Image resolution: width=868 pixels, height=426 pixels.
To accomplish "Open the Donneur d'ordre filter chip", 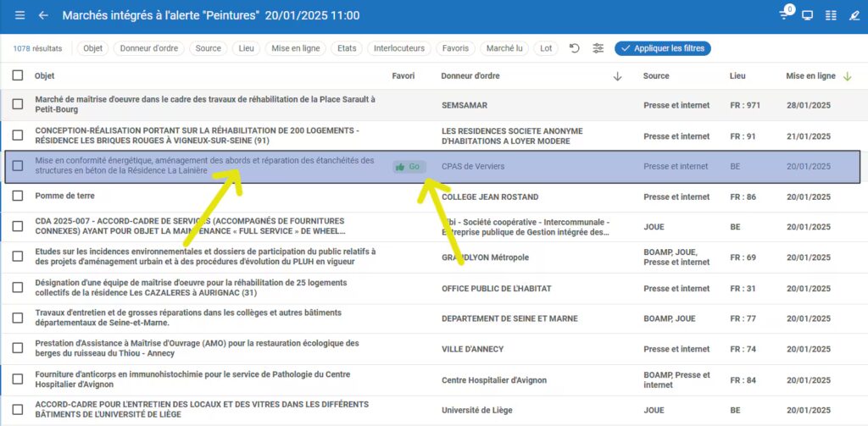I will 149,48.
